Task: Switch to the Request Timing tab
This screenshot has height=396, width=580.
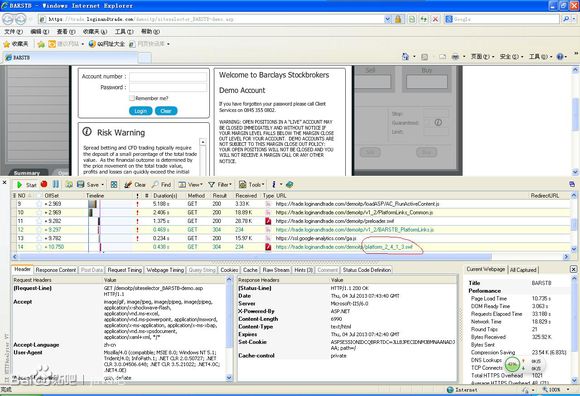Action: click(125, 270)
